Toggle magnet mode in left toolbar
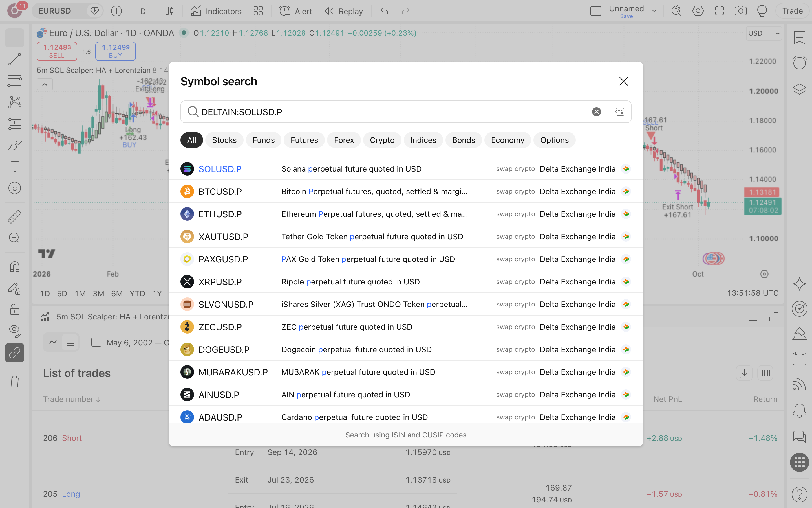 [x=15, y=267]
